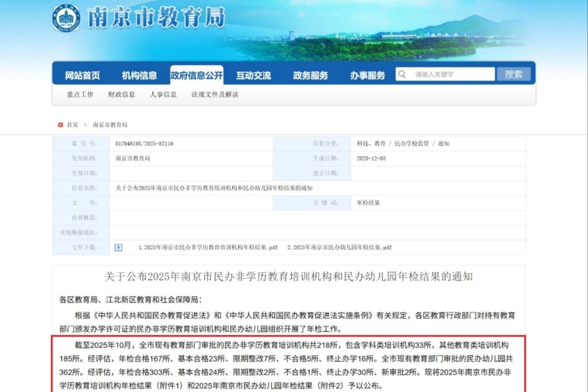Select the 重点工作 submenu item
The width and height of the screenshot is (588, 392).
(80, 95)
